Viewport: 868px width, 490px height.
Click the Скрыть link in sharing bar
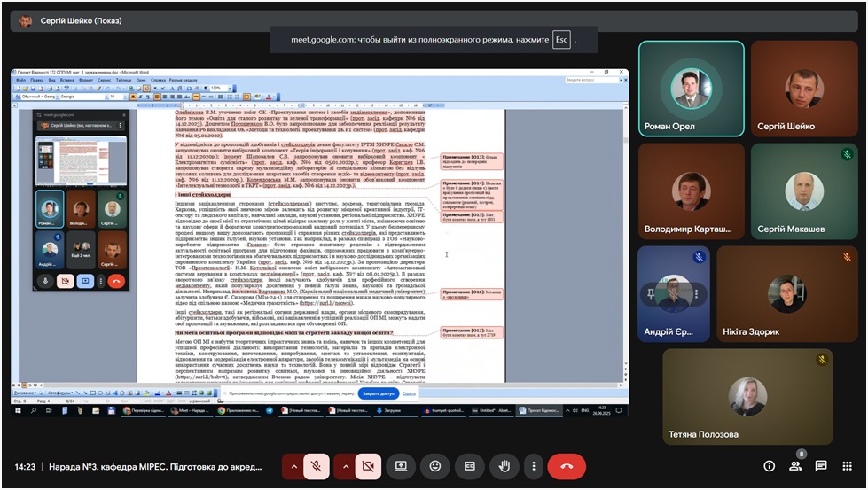coord(409,392)
